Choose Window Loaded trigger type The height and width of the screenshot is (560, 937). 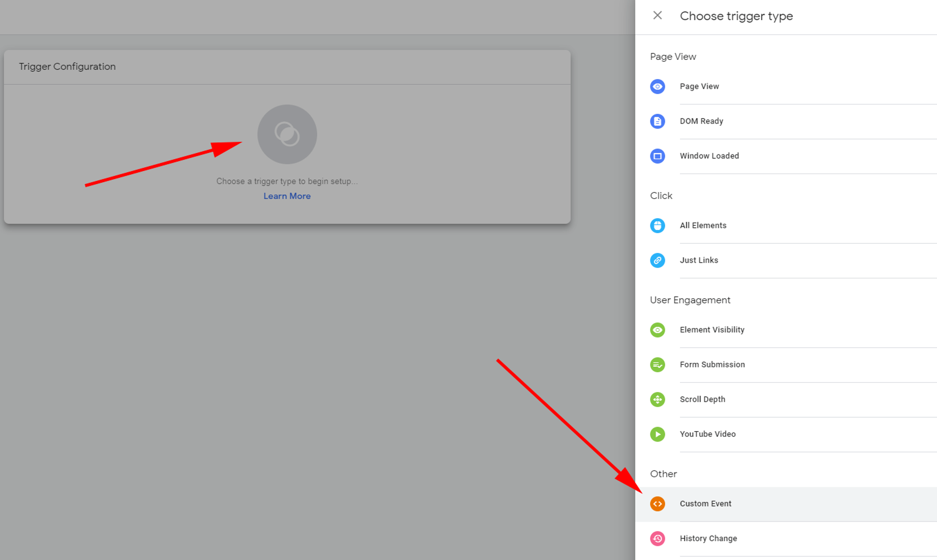[x=786, y=156]
